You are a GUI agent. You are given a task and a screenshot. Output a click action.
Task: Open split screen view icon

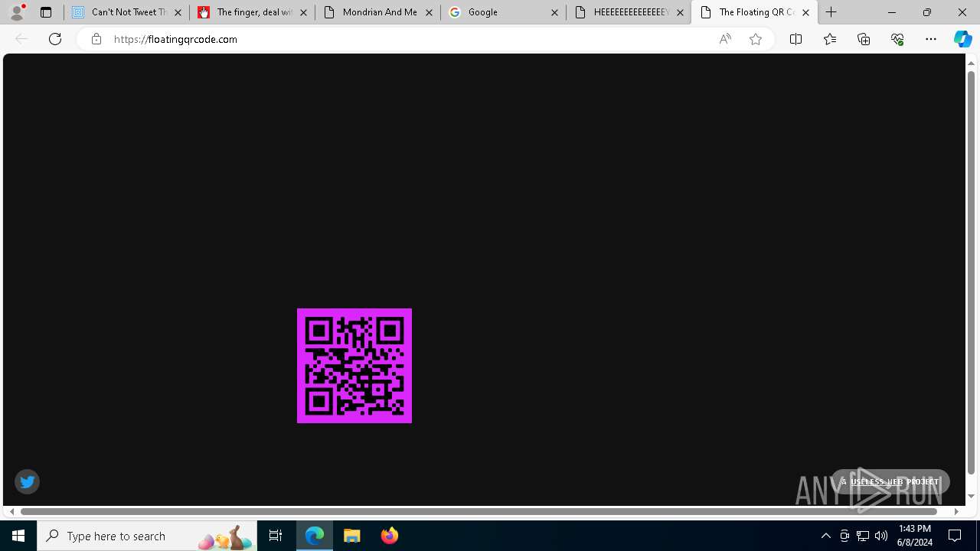[795, 39]
